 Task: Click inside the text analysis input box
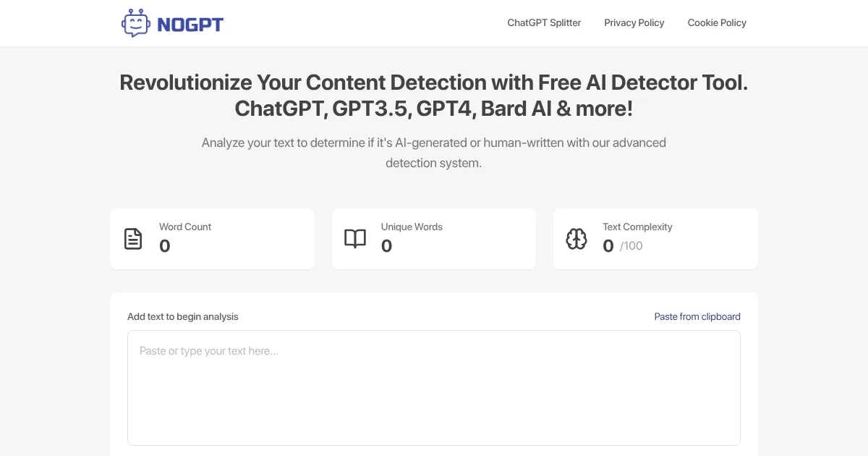(x=433, y=387)
